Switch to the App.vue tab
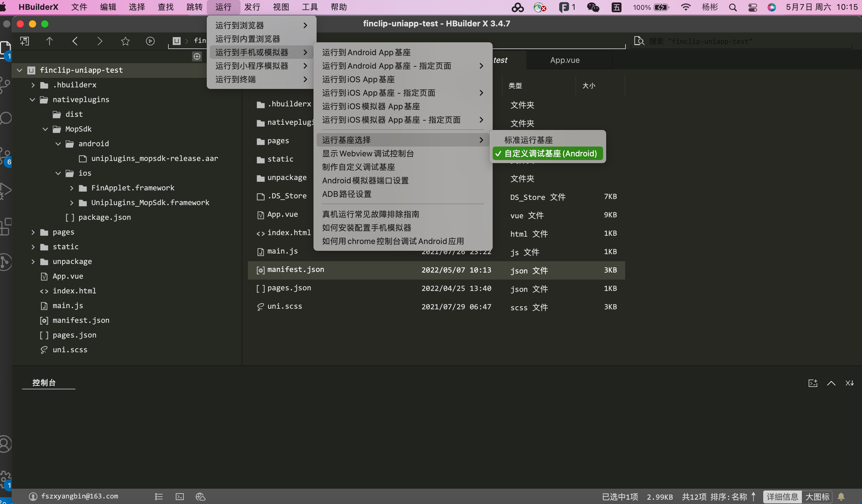 pyautogui.click(x=565, y=60)
